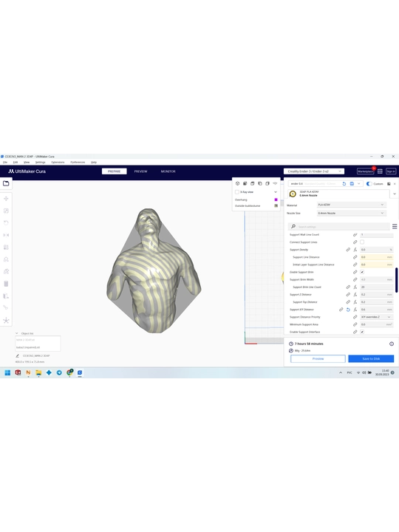This screenshot has height=532, width=399.
Task: Click the extruder 1 circle icon
Action: coord(293,194)
